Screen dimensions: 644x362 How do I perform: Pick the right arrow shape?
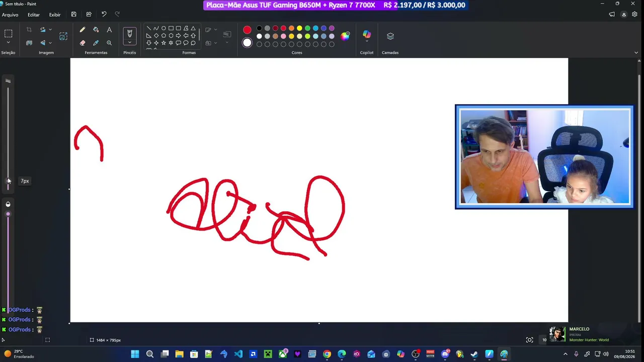click(178, 36)
